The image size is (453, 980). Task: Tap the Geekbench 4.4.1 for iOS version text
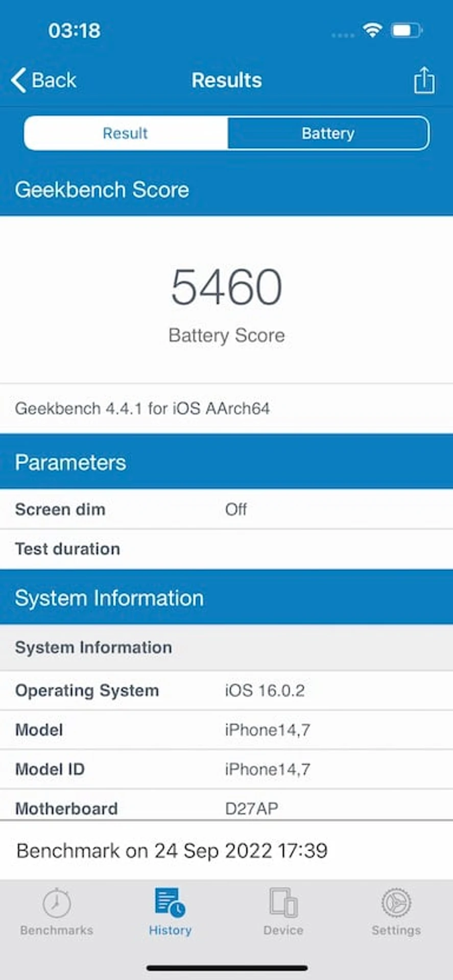tap(142, 408)
